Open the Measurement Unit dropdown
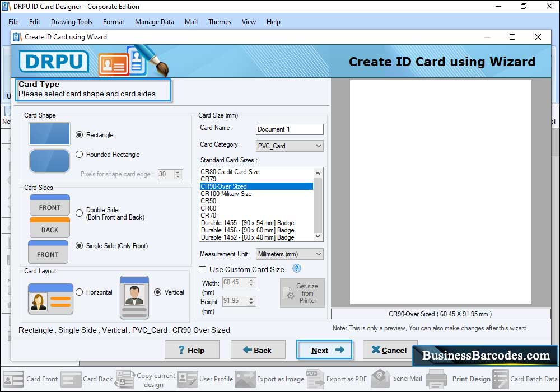Image resolution: width=560 pixels, height=392 pixels. click(290, 254)
